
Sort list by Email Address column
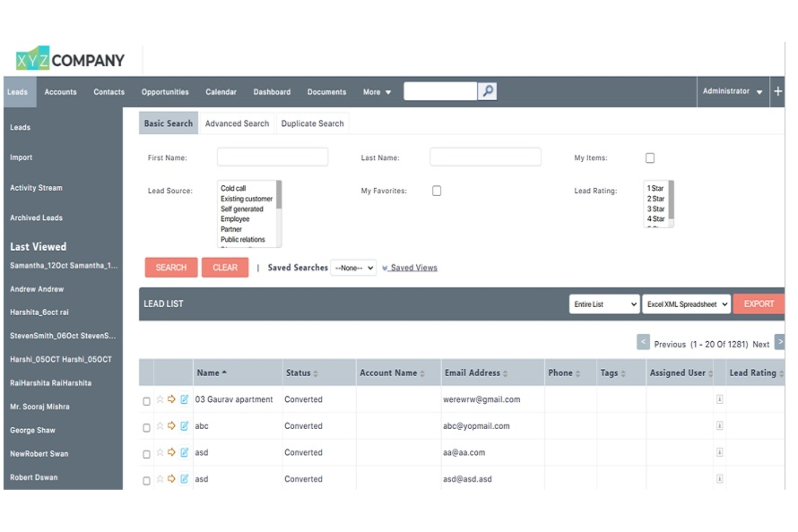tap(476, 373)
